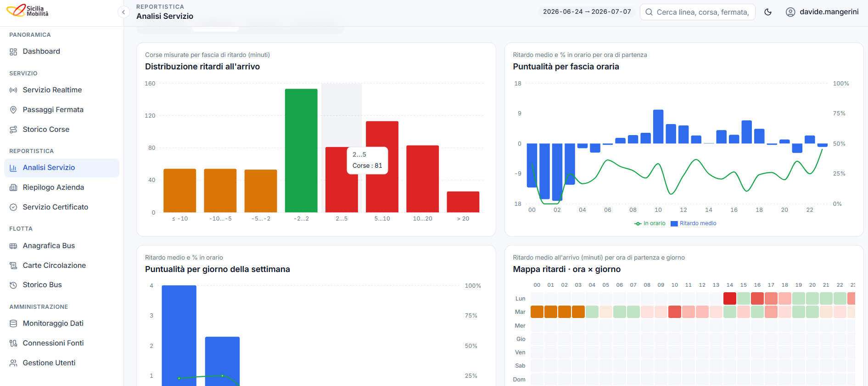This screenshot has height=386, width=868.
Task: Go to Storico Bus
Action: [62, 285]
